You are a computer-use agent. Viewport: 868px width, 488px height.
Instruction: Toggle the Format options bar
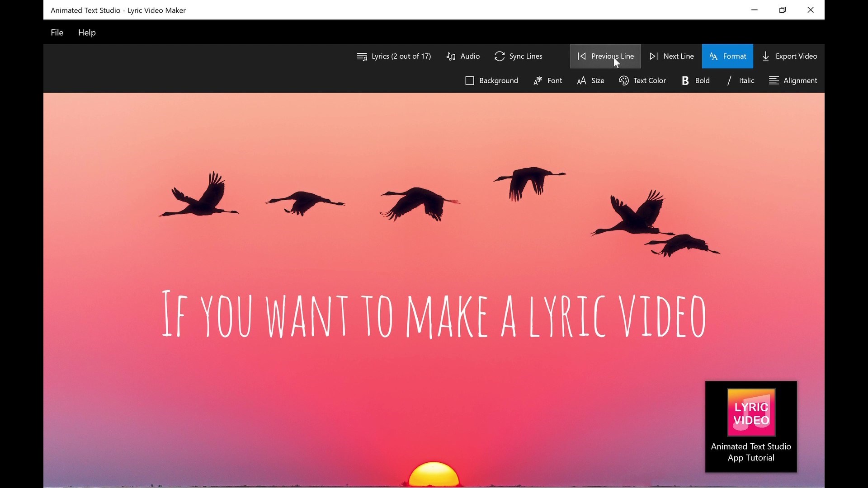click(727, 56)
